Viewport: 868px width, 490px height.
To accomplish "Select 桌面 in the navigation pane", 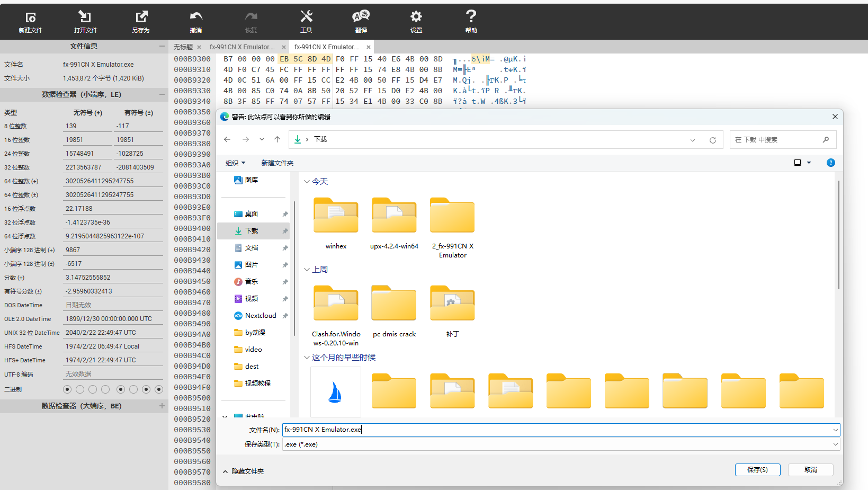I will click(246, 214).
